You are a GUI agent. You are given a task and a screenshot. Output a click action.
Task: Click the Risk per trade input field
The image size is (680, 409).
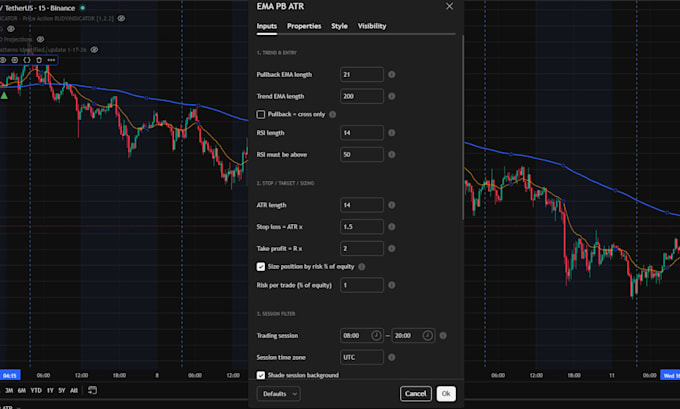click(x=362, y=285)
